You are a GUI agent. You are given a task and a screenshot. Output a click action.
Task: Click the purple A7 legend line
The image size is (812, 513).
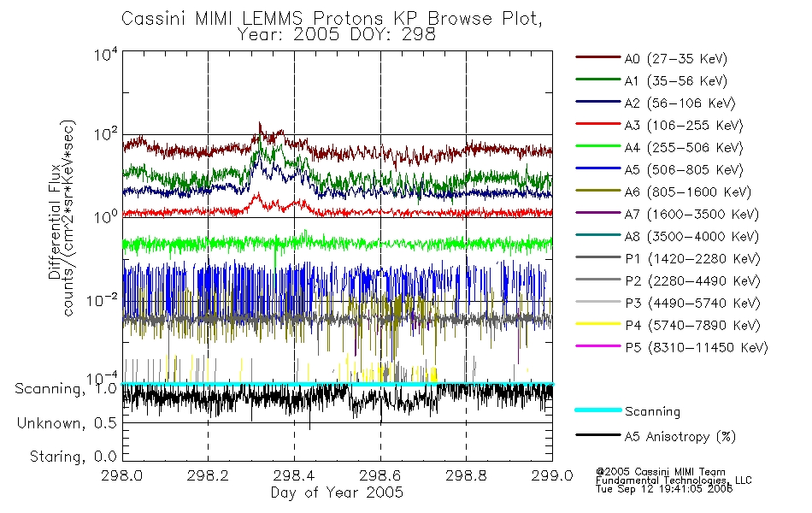(x=598, y=212)
